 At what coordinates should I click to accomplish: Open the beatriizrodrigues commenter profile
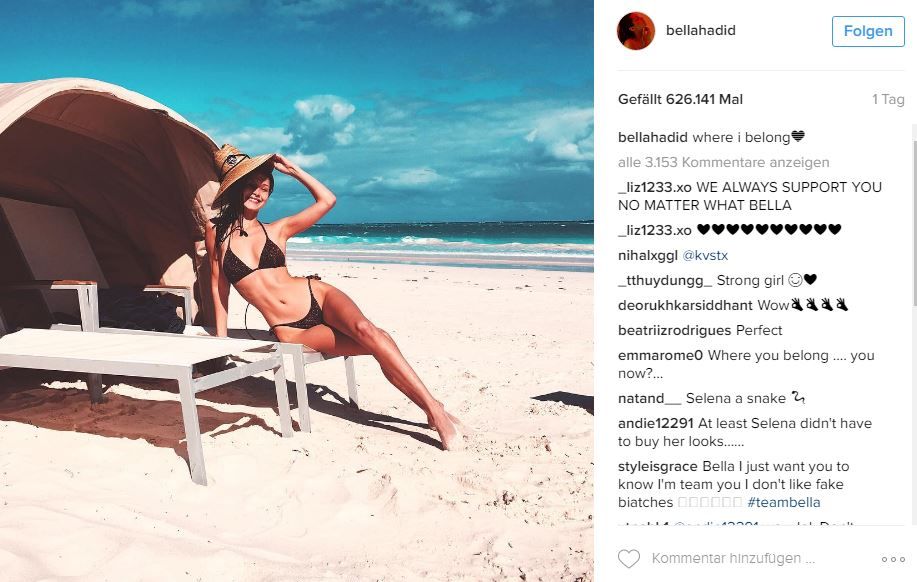point(674,330)
